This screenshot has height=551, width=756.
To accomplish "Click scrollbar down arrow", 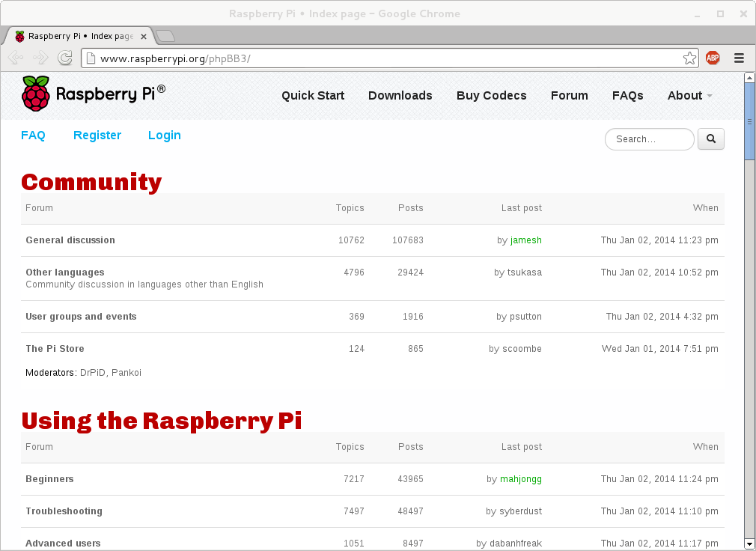I will coord(749,545).
